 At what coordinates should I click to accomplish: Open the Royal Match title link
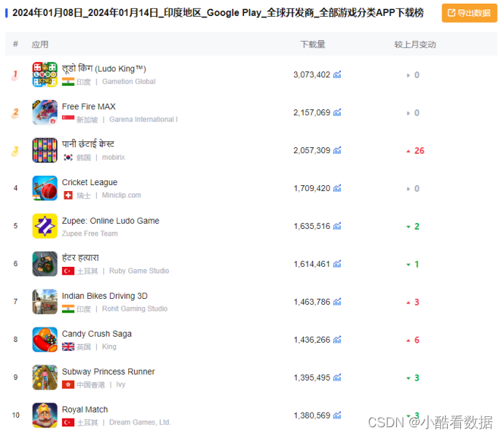pyautogui.click(x=85, y=410)
